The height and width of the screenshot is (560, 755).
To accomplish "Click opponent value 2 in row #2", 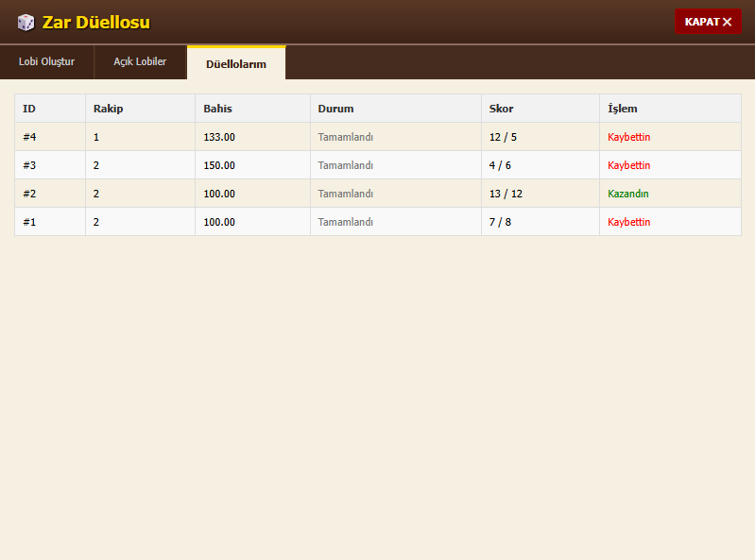I will tap(96, 194).
